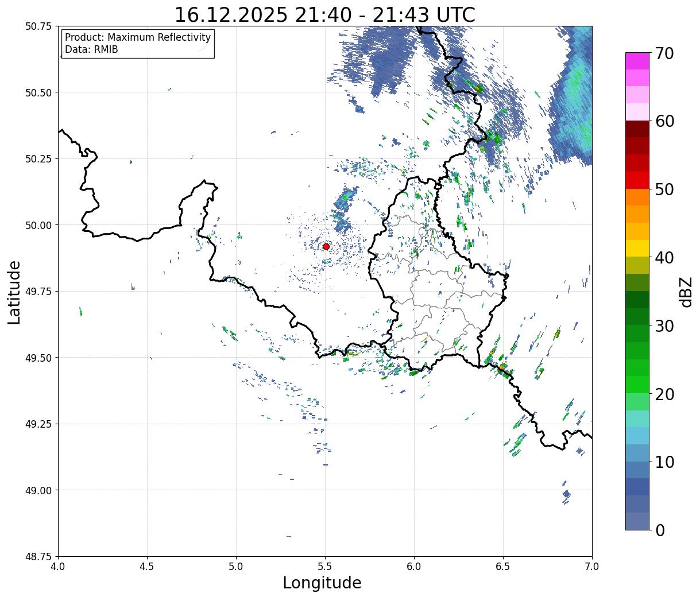The image size is (700, 597).
Task: Click the 'dBZ' colorbar label
Action: pos(686,292)
